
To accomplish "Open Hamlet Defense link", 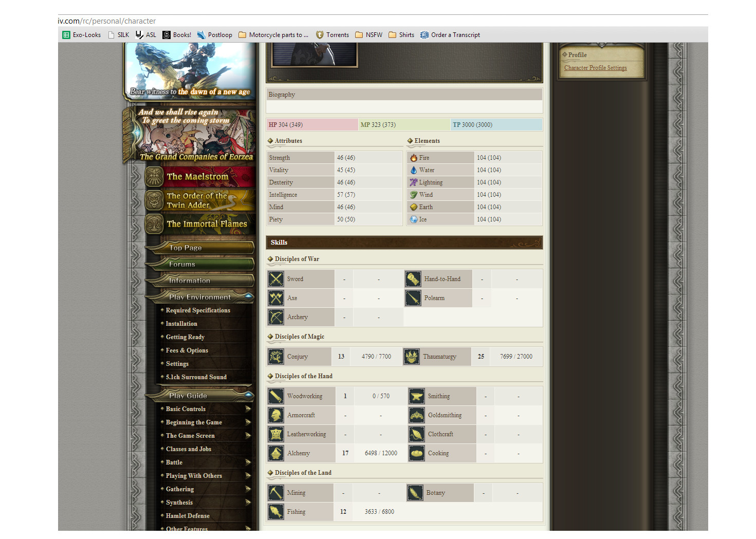I will [x=188, y=516].
